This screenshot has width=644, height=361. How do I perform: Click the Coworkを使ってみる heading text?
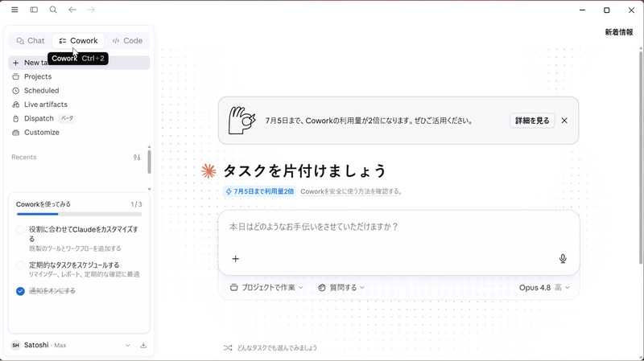(x=43, y=204)
